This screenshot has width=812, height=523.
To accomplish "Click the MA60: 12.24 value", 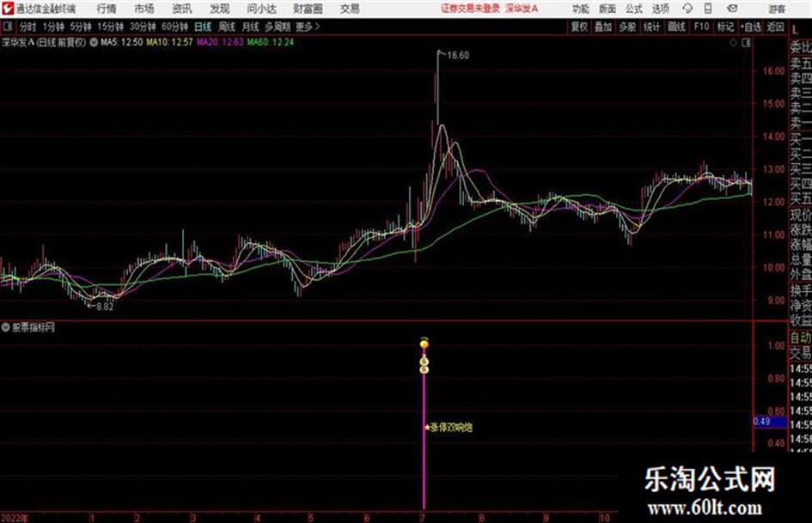I will [271, 42].
